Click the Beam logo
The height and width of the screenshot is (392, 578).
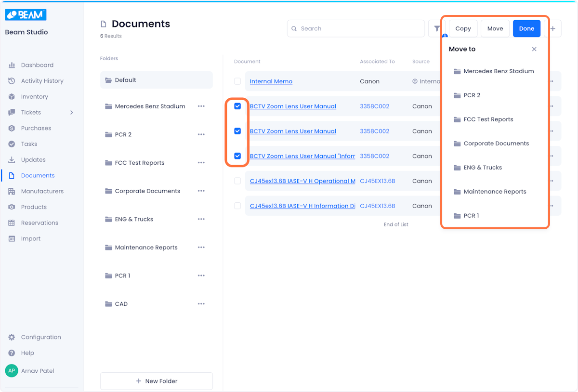[x=26, y=15]
